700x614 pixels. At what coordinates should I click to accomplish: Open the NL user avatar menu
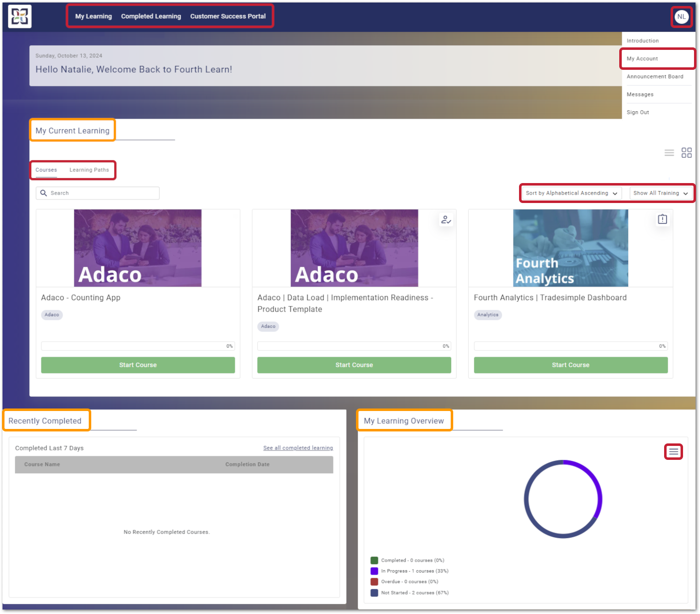682,16
